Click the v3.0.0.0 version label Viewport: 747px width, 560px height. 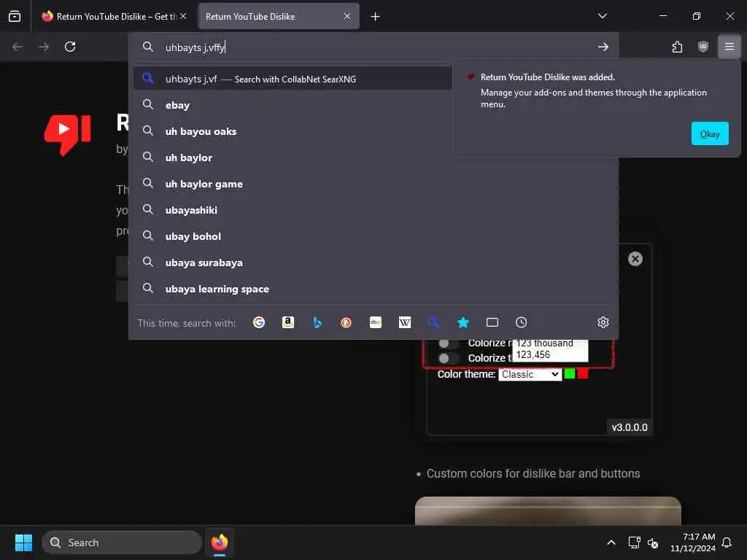tap(630, 427)
